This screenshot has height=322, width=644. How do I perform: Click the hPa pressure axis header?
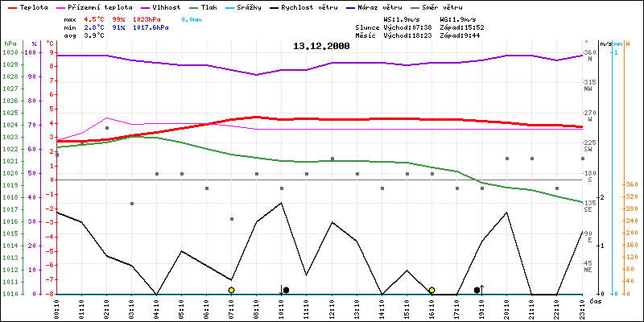(x=9, y=43)
